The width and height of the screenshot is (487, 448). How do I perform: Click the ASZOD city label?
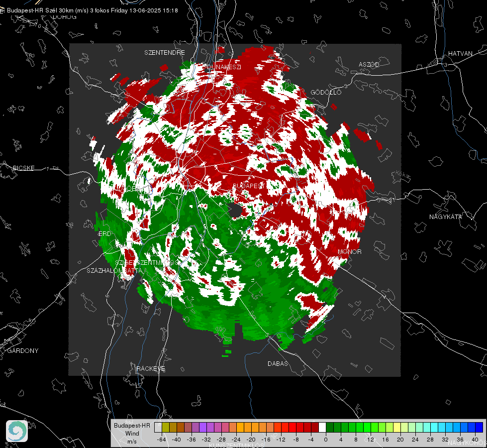tap(369, 64)
